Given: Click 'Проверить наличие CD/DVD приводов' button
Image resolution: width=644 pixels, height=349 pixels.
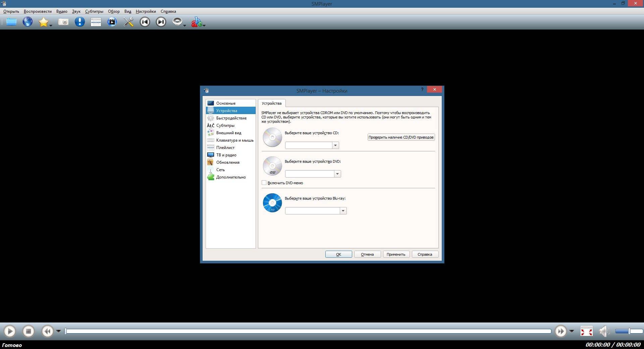Looking at the screenshot, I should tap(401, 137).
